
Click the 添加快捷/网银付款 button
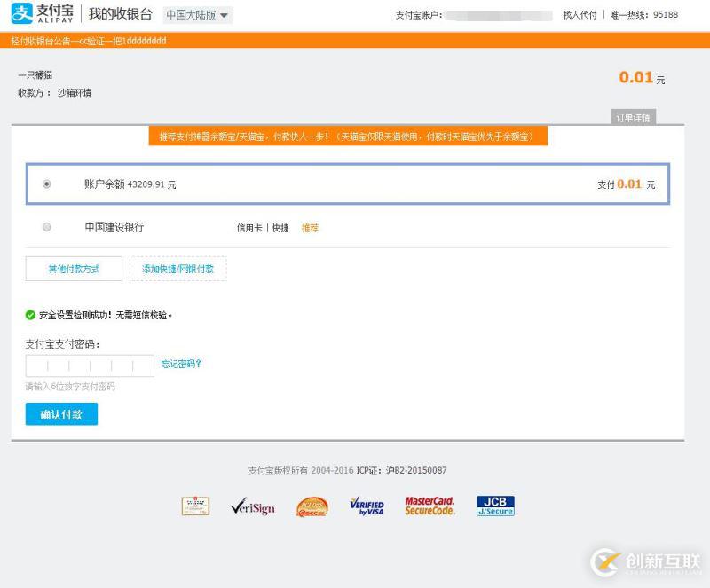point(178,269)
